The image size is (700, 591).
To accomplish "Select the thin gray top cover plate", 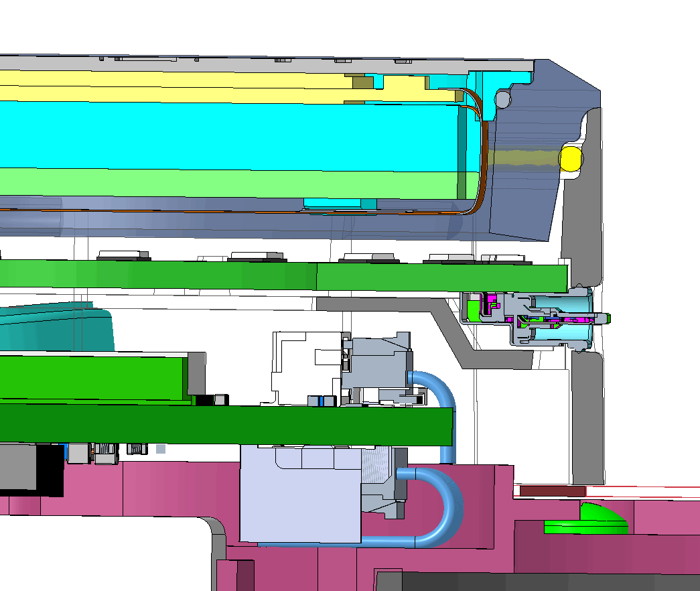I will pos(267,65).
